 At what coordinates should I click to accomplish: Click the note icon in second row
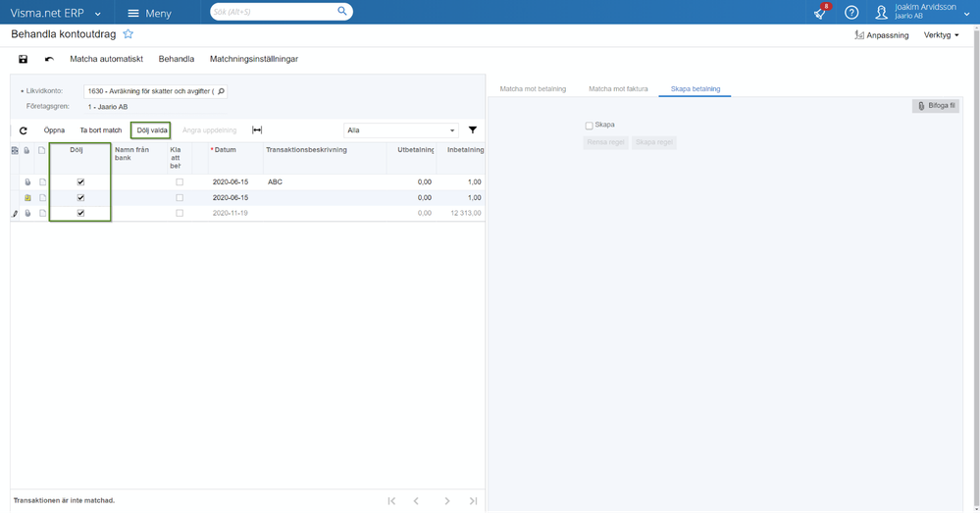42,197
